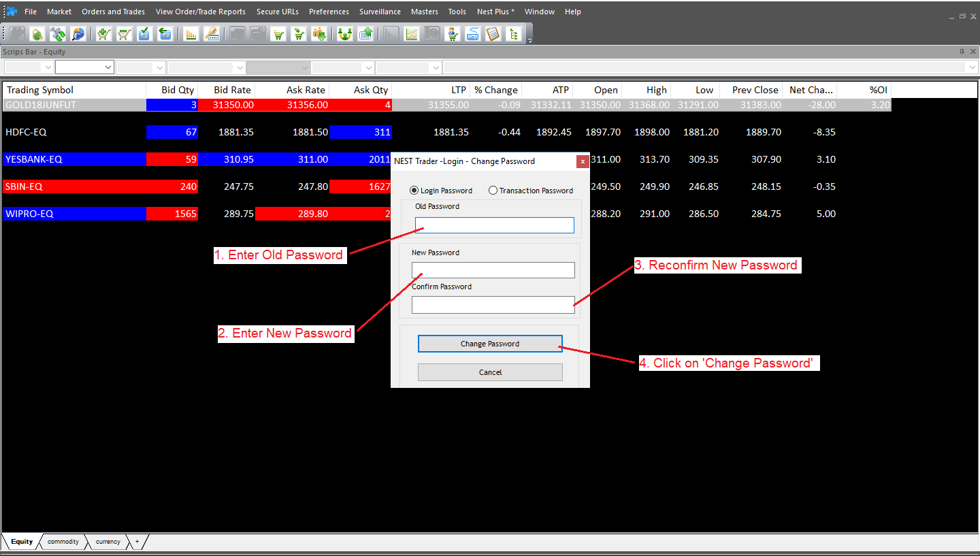Switch to the commodity tab

pos(63,542)
